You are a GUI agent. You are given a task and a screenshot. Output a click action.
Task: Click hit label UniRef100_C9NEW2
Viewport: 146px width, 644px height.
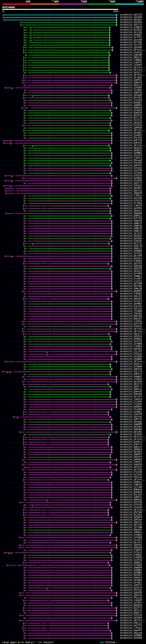(131, 60)
